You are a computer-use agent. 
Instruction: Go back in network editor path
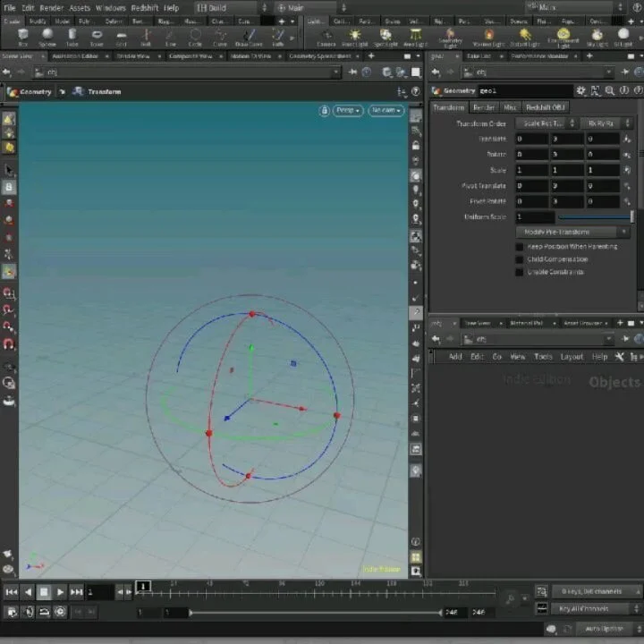[436, 339]
